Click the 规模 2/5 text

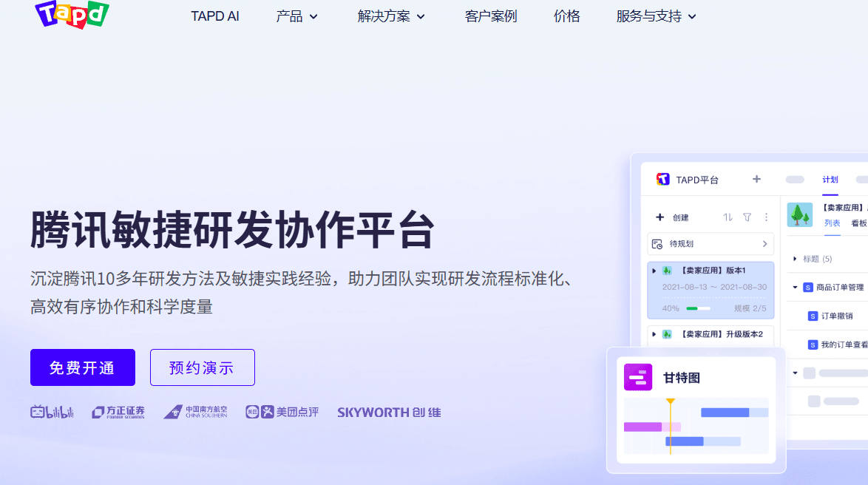tap(750, 308)
